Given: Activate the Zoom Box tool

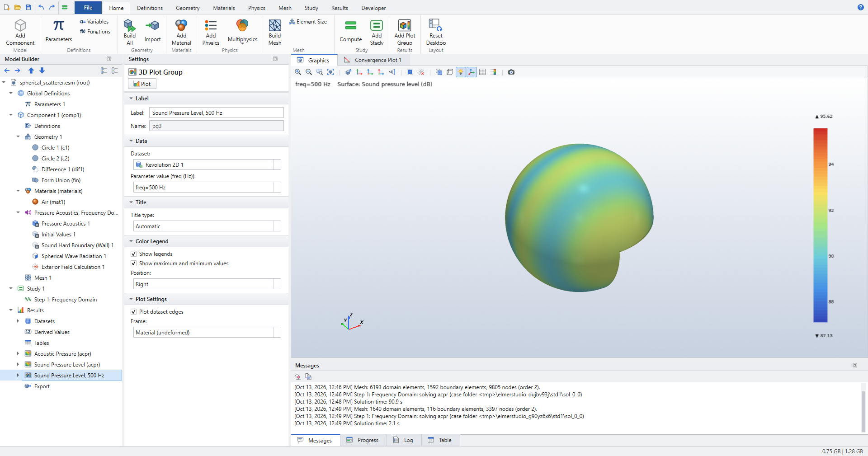Looking at the screenshot, I should tap(320, 72).
